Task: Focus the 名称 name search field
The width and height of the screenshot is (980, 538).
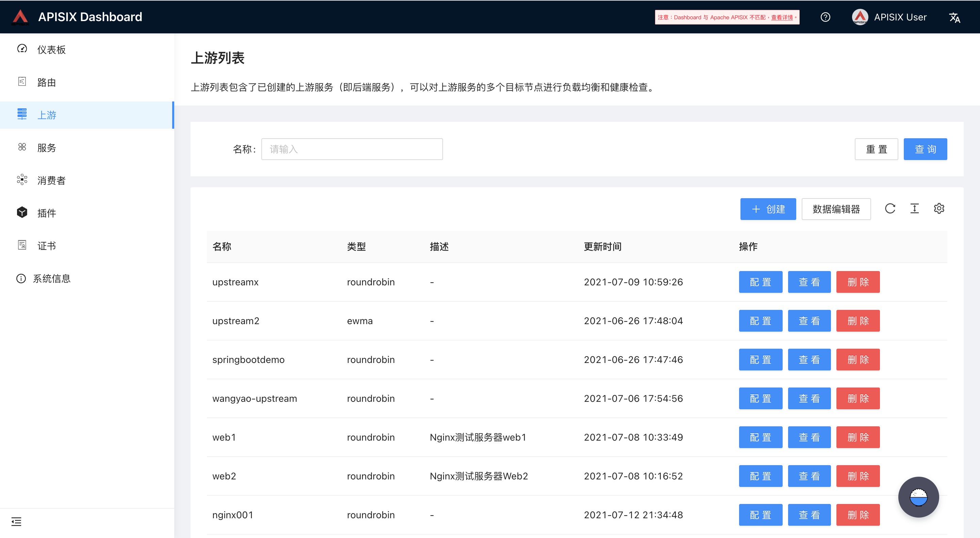Action: (352, 149)
